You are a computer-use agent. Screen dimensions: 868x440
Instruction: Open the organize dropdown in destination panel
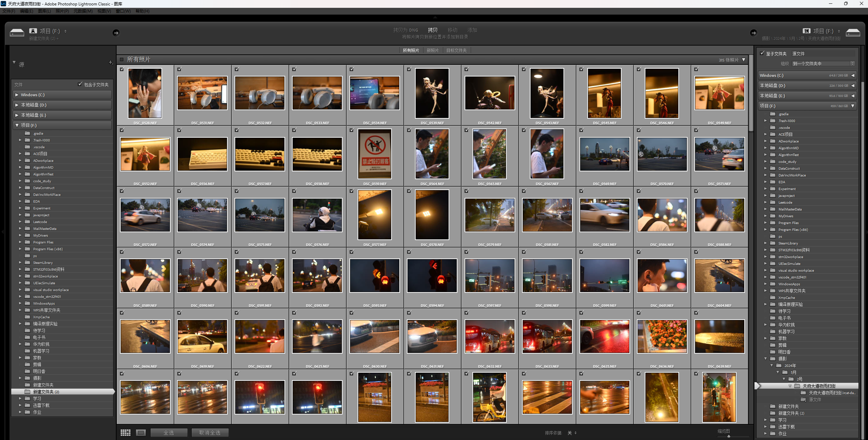coord(823,64)
